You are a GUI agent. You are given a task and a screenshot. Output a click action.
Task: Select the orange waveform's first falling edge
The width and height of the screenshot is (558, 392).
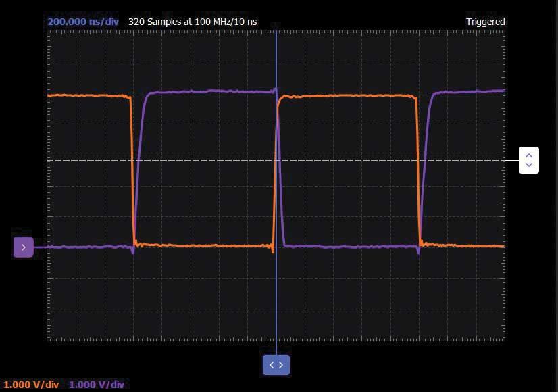click(x=132, y=168)
